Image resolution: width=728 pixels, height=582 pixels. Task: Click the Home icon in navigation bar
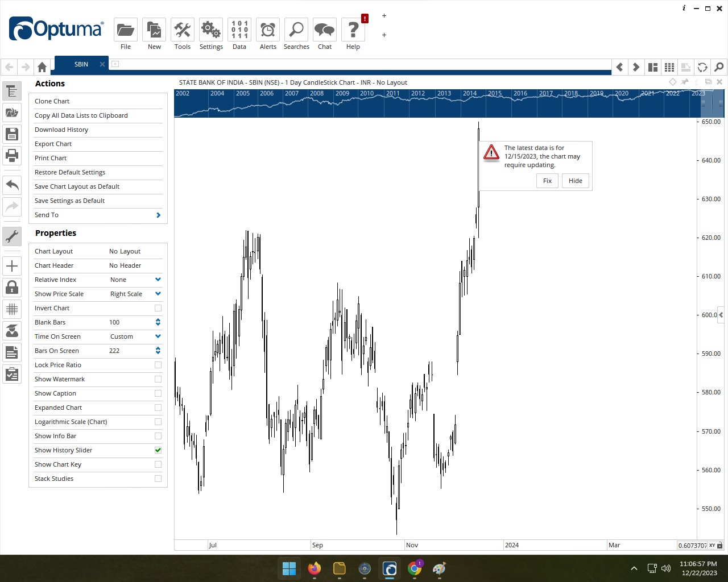coord(42,67)
